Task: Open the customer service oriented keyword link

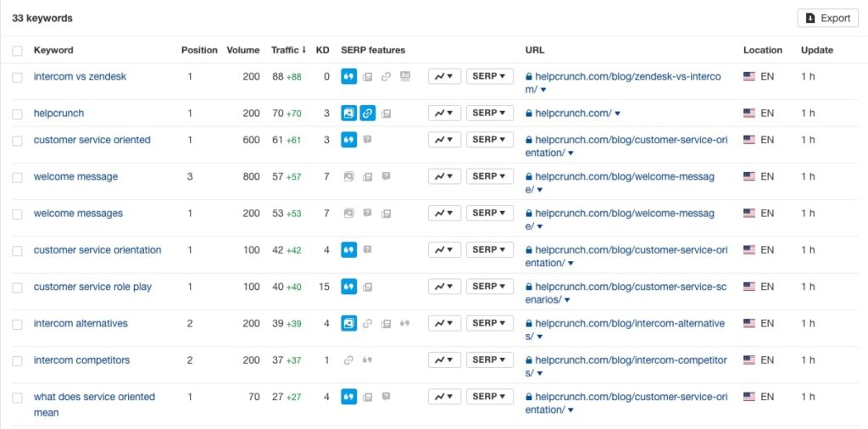Action: [92, 140]
